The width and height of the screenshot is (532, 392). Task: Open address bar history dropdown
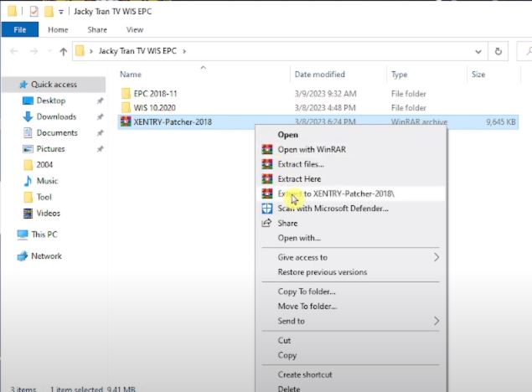pos(478,52)
